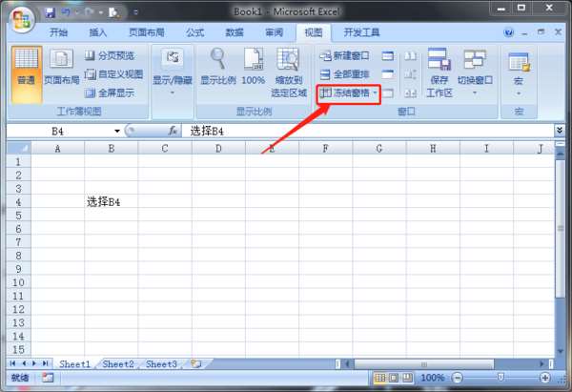Click the split window icon

pos(388,56)
